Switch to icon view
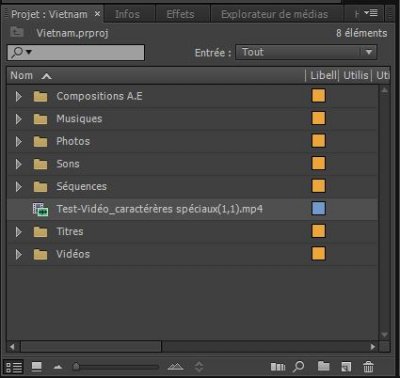Viewport: 400px width, 378px height. (x=36, y=367)
